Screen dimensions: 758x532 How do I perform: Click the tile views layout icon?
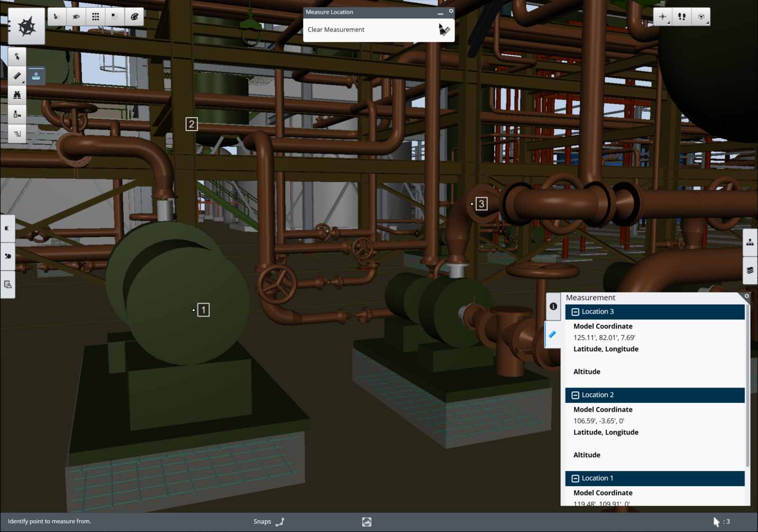[115, 17]
